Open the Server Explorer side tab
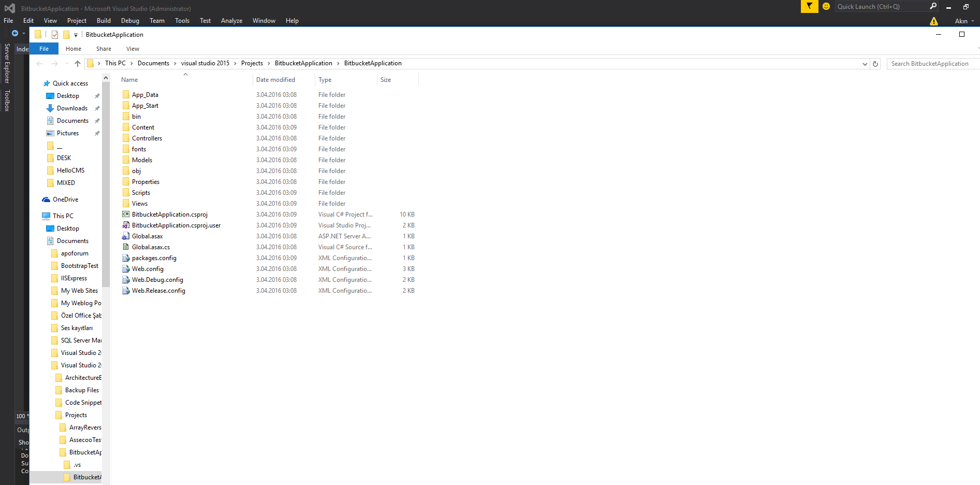This screenshot has width=980, height=485. pos(7,63)
